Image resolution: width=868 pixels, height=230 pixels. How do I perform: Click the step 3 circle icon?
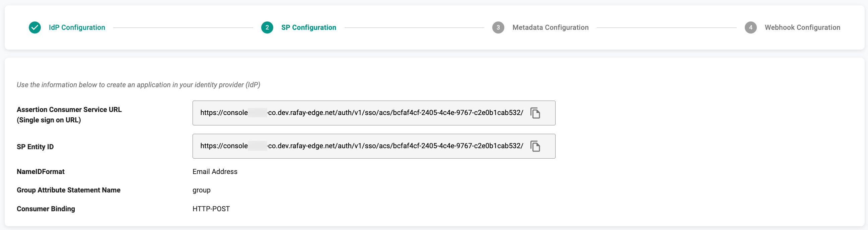click(498, 27)
